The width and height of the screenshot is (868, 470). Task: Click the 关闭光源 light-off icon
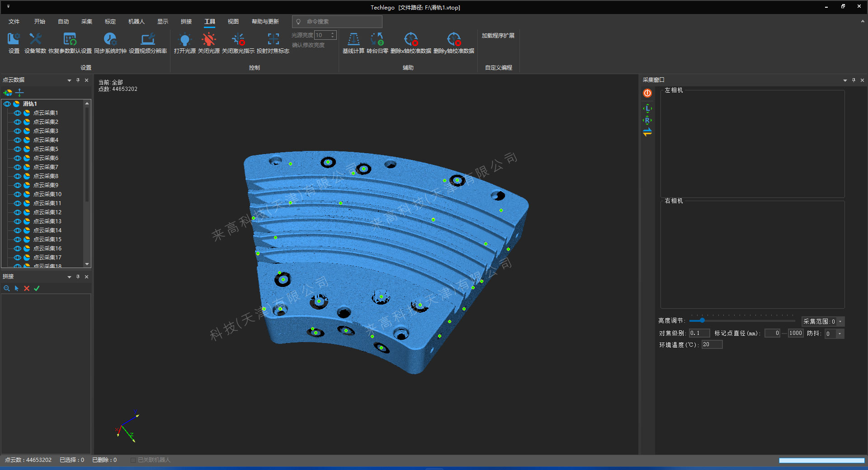coord(208,40)
